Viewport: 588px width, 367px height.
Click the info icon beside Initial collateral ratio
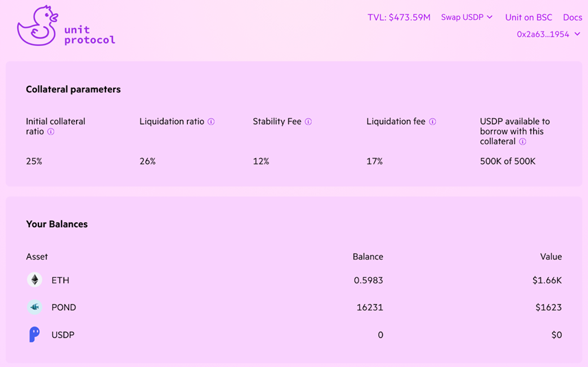(x=51, y=132)
